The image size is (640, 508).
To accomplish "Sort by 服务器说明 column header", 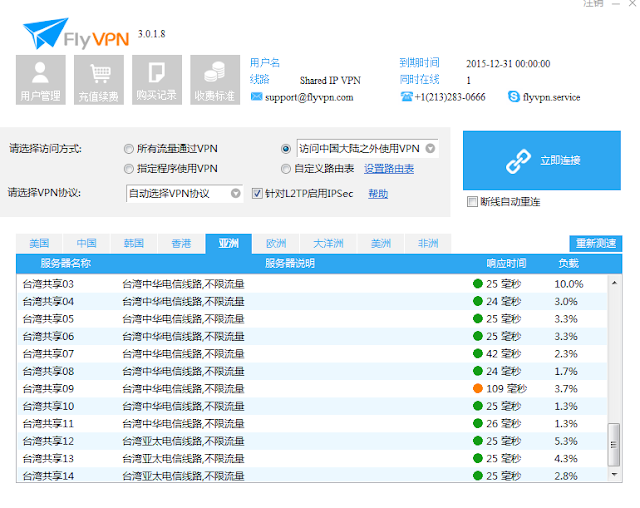I will click(290, 264).
